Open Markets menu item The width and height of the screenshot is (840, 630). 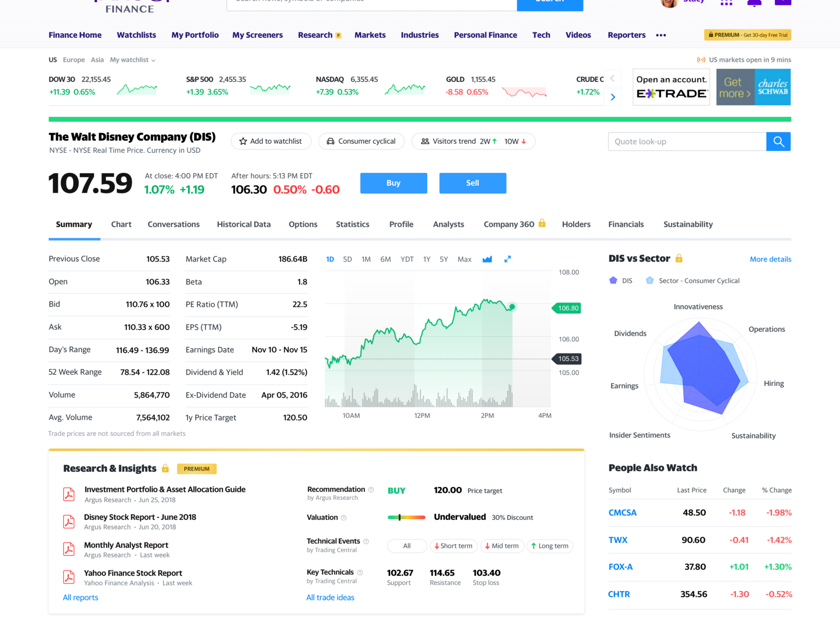tap(370, 35)
